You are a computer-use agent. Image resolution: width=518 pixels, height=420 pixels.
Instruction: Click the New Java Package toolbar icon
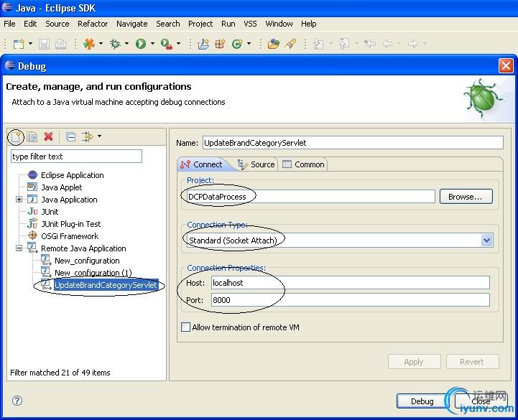(220, 44)
